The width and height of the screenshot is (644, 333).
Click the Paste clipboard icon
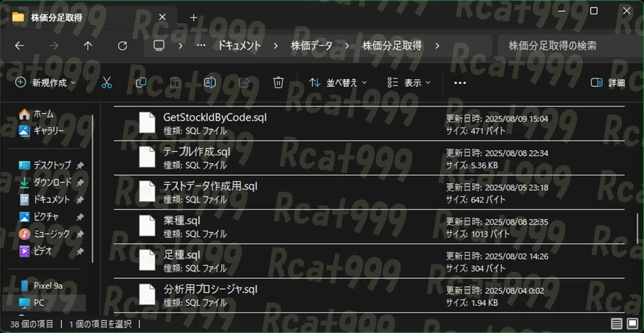click(175, 83)
